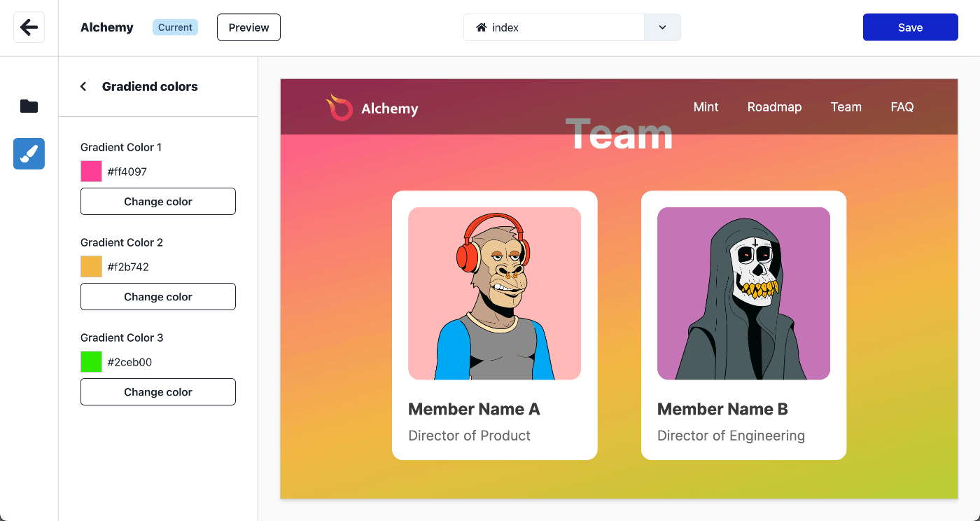This screenshot has height=521, width=980.
Task: Open the Team nav link in preview
Action: pos(846,107)
